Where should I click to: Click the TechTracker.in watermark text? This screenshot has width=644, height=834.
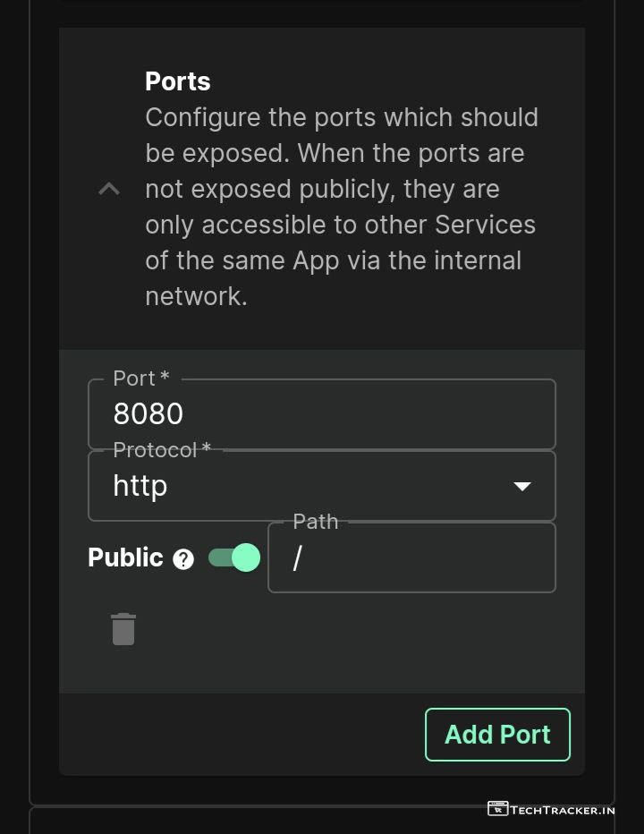(563, 810)
